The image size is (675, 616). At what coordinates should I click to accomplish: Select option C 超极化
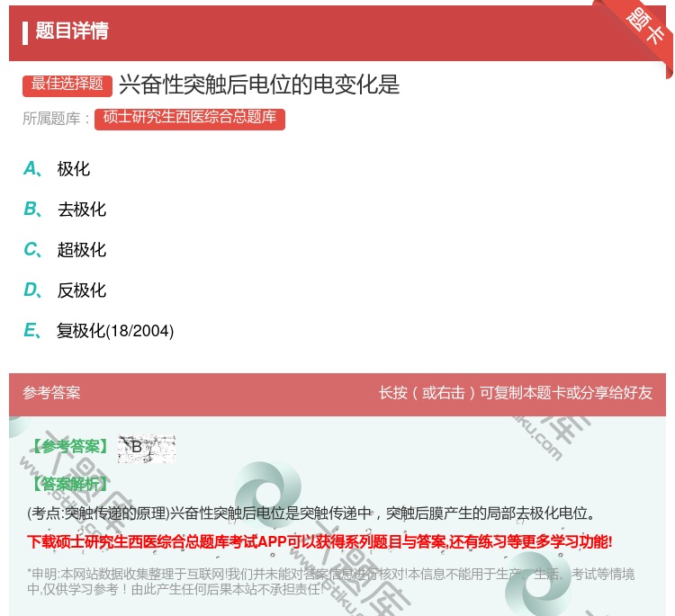click(x=65, y=250)
